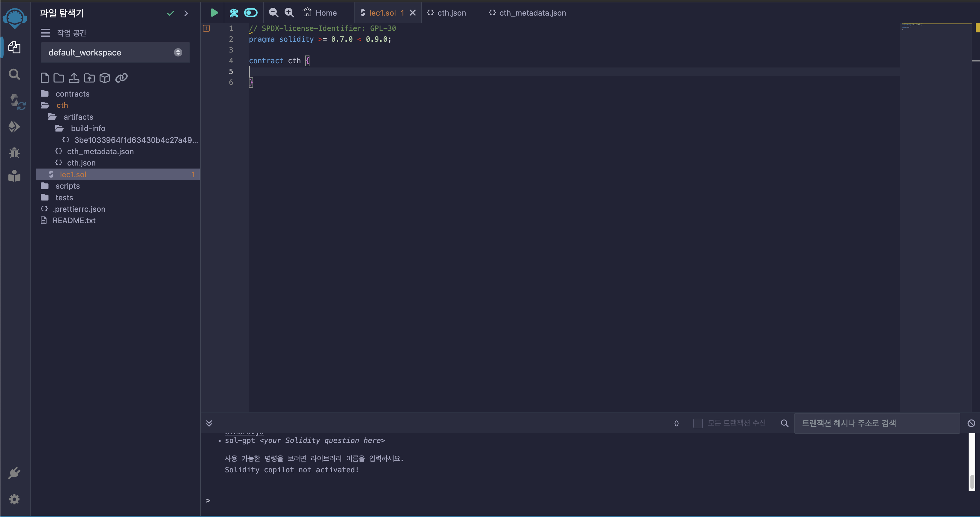
Task: Switch to the Home tab
Action: point(320,13)
